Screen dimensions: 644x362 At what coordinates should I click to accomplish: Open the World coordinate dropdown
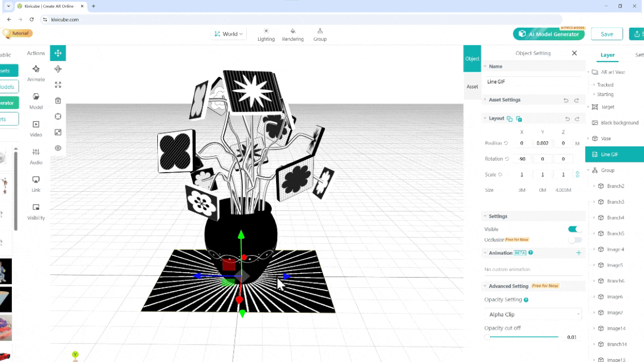coord(228,34)
